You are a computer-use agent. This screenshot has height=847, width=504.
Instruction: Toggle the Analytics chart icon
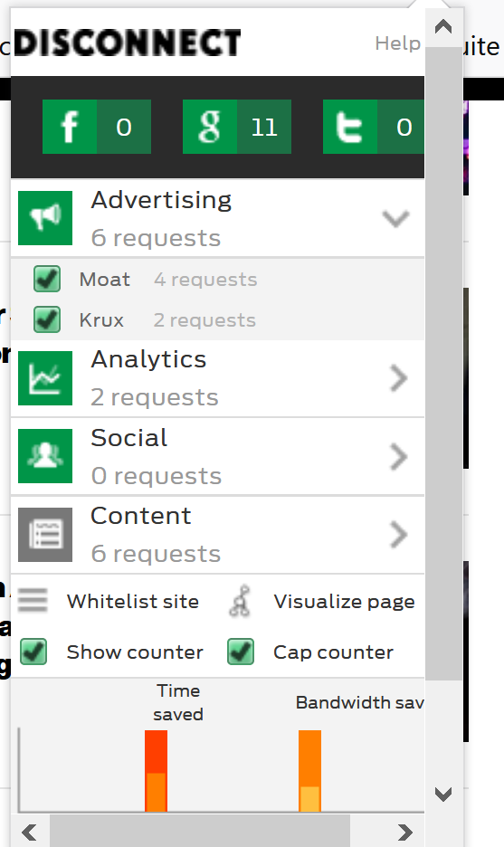45,378
